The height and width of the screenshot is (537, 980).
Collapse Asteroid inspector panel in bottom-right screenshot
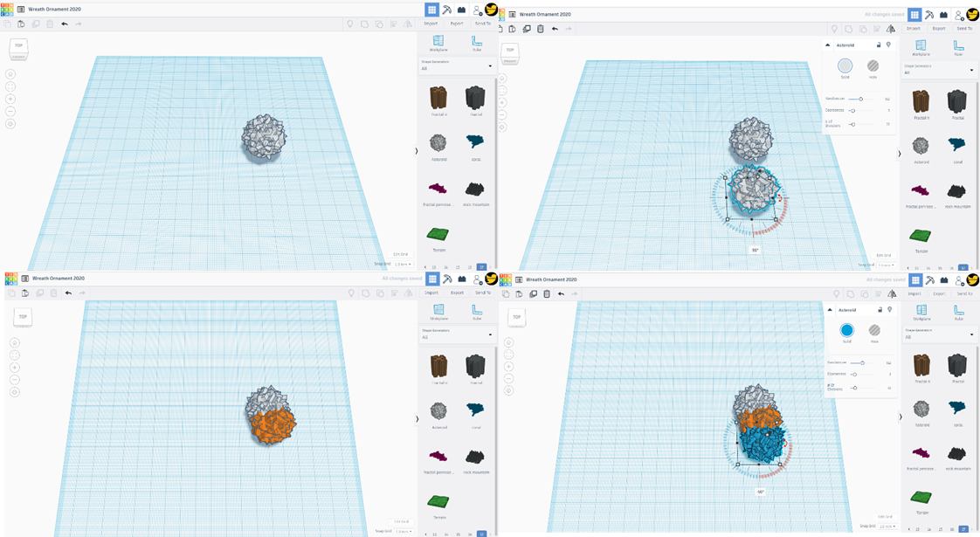tap(830, 309)
